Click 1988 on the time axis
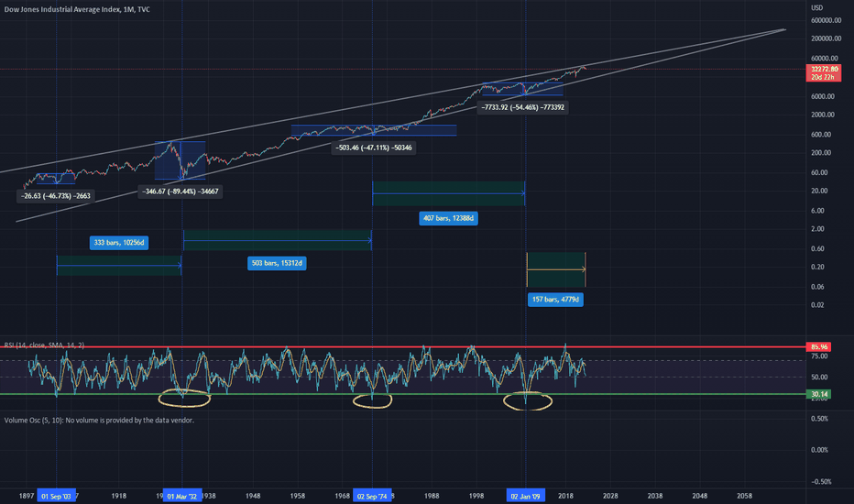 coord(432,496)
